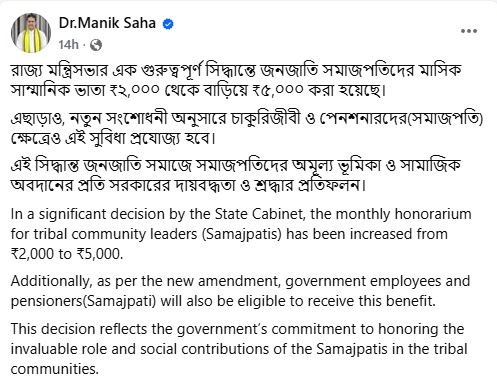This screenshot has height=383, width=497.
Task: Click the blue verified badge icon
Action: (x=168, y=24)
